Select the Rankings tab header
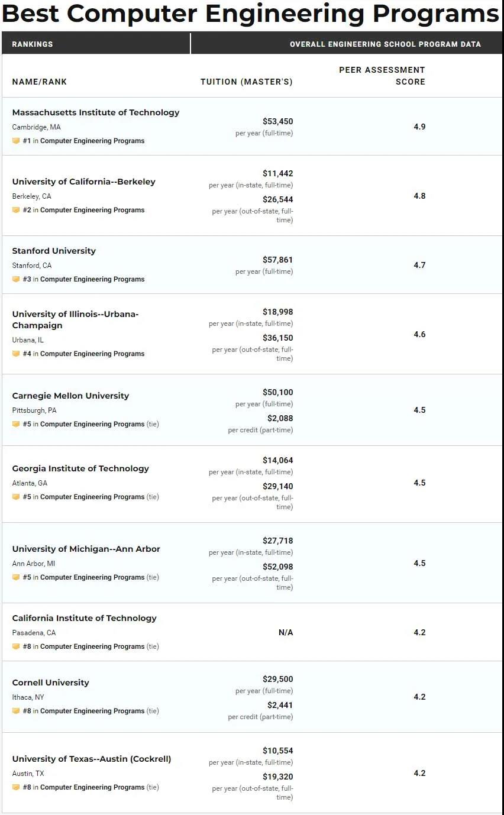The height and width of the screenshot is (815, 504). (x=33, y=44)
